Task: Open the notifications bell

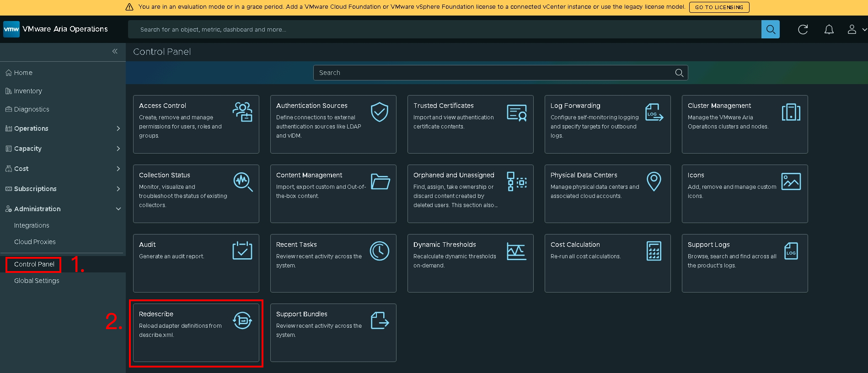Action: [829, 30]
